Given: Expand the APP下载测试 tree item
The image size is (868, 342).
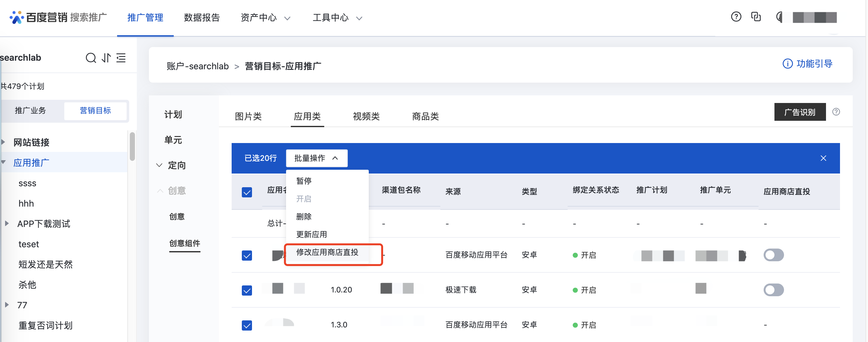Looking at the screenshot, I should [7, 223].
